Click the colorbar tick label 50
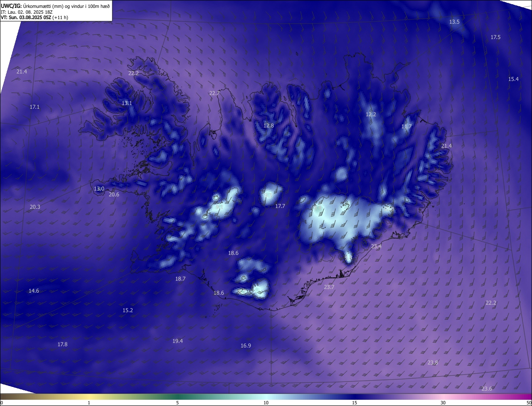Image resolution: width=532 pixels, height=406 pixels. [529, 403]
